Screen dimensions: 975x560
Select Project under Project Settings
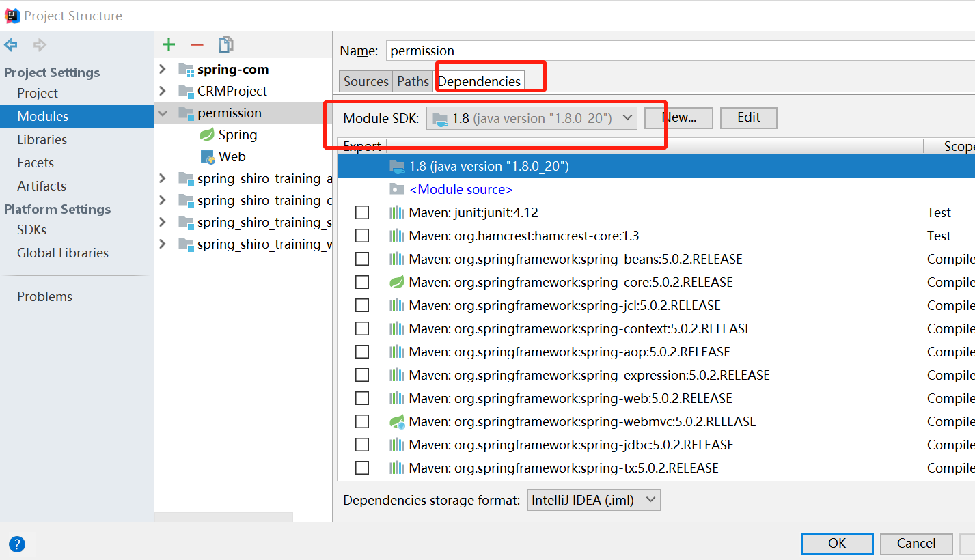click(38, 93)
